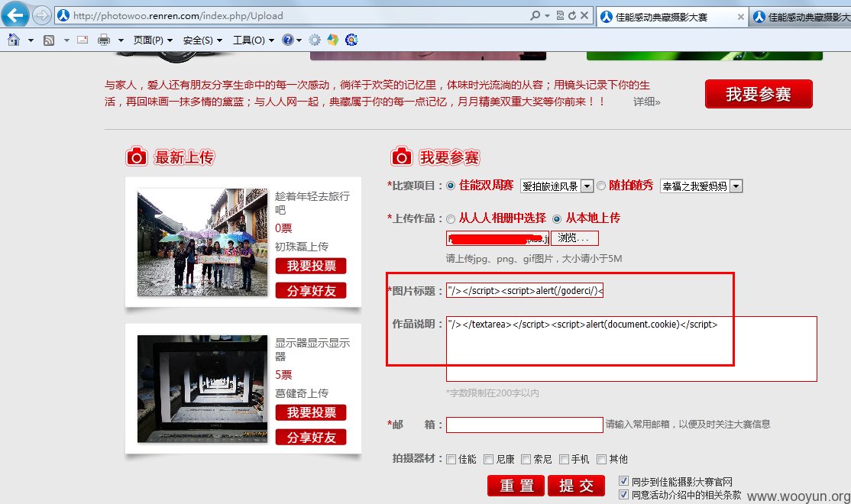Screen dimensions: 851x504
Task: Switch to the second 佳能感动典藏摄影 tab
Action: click(x=801, y=17)
